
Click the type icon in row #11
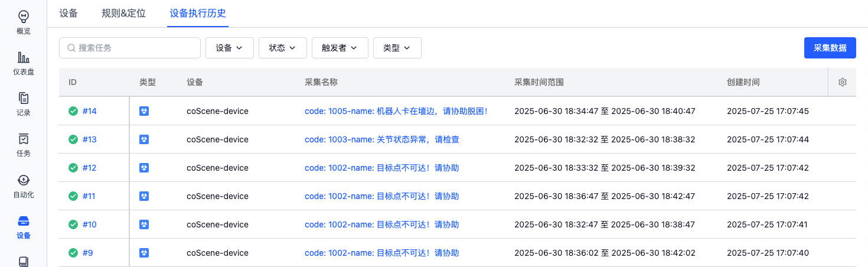click(144, 196)
